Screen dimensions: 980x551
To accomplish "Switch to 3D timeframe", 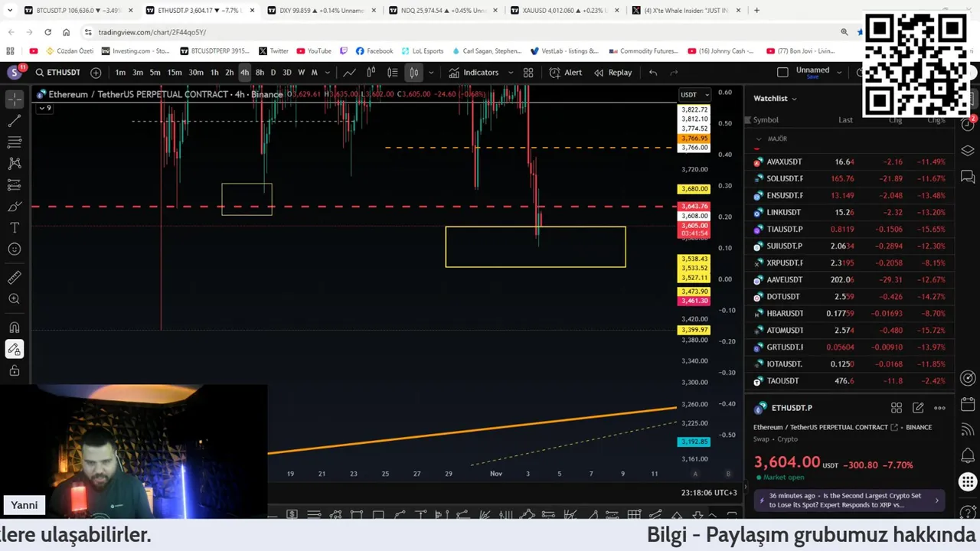I will pos(287,73).
